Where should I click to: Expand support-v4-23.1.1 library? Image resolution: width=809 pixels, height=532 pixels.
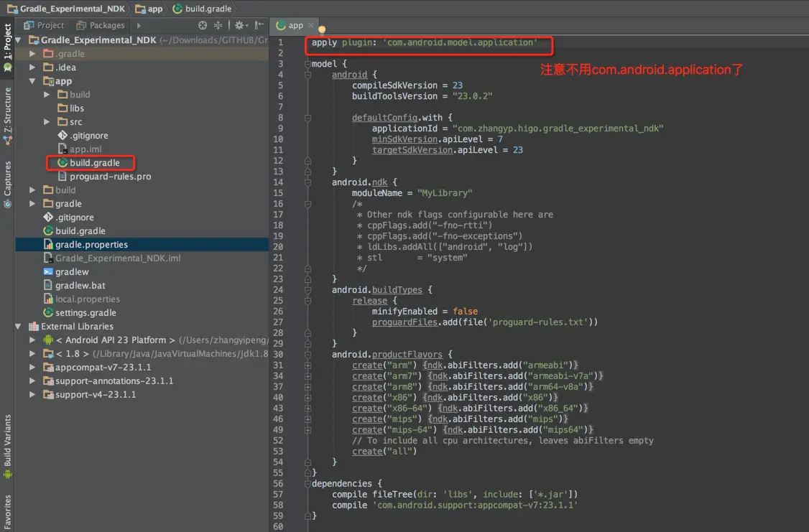(x=32, y=394)
